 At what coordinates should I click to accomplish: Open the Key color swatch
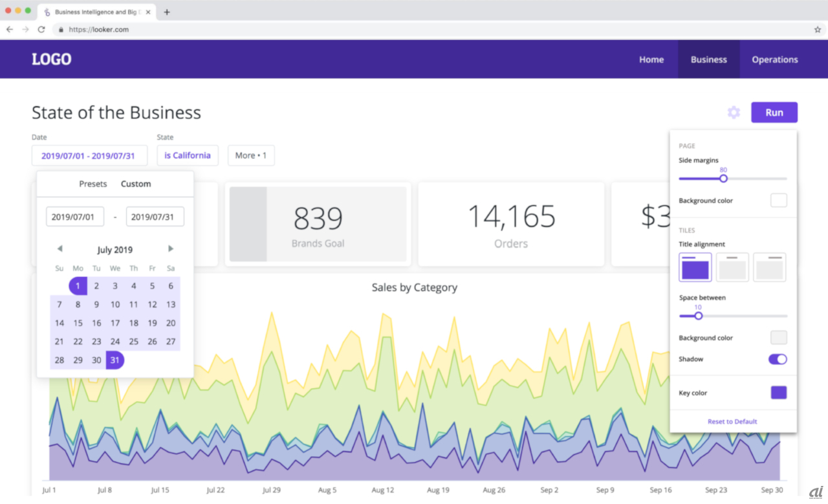tap(779, 393)
